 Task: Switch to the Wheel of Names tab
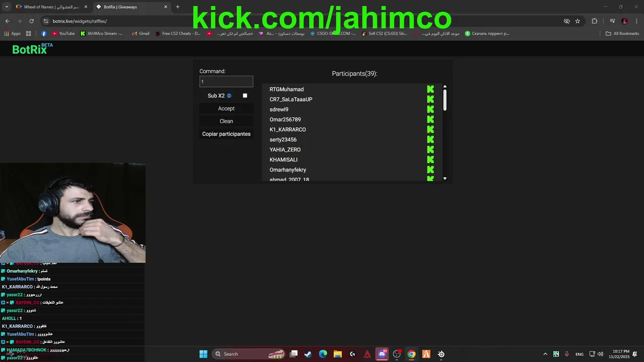click(51, 7)
